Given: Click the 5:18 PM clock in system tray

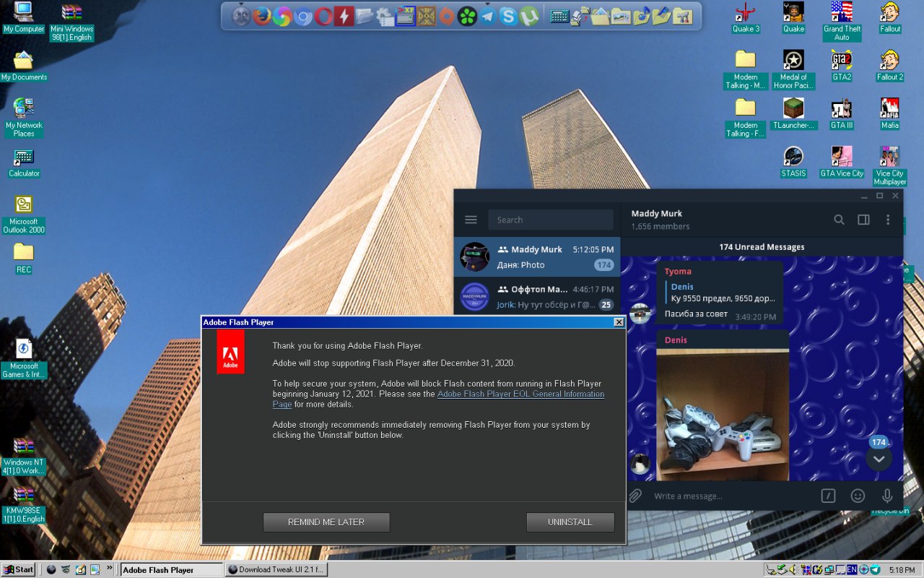Looking at the screenshot, I should coord(902,569).
